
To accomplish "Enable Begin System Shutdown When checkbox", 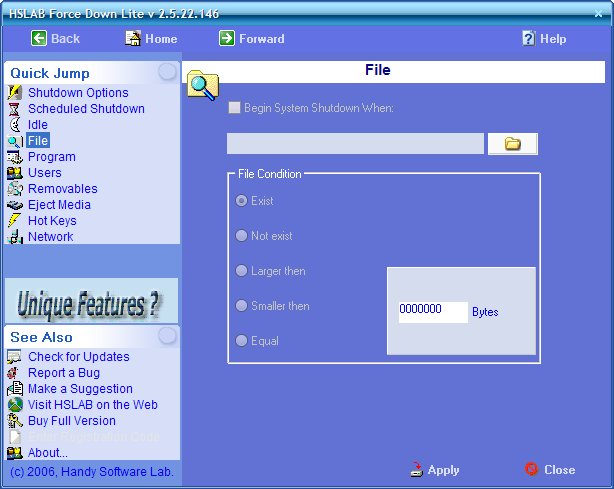I will tap(234, 108).
